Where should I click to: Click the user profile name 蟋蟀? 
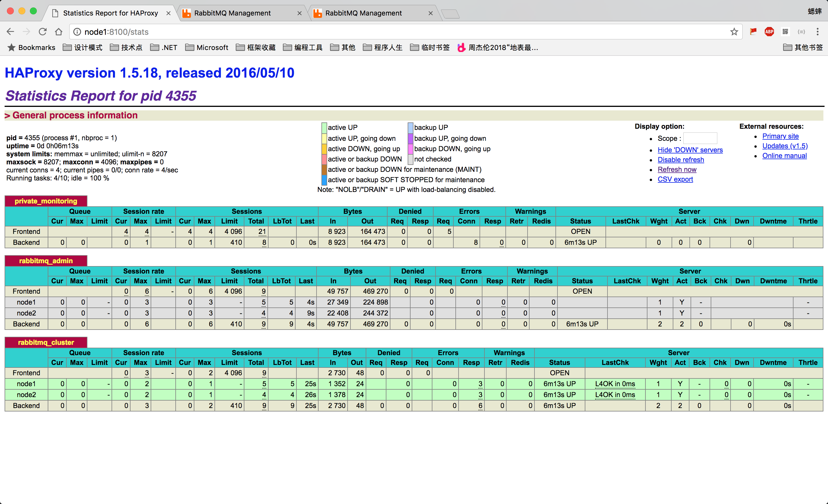coord(814,11)
